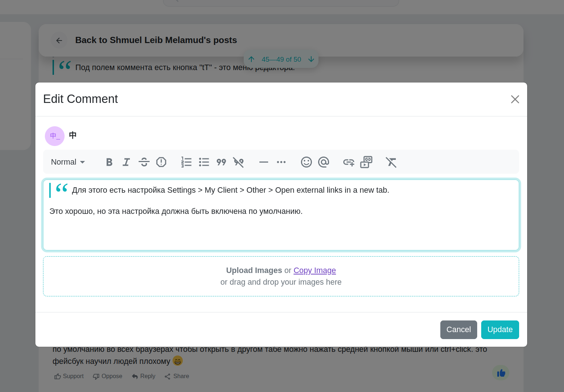This screenshot has width=564, height=392.
Task: Click the Copy Image link
Action: [x=314, y=270]
